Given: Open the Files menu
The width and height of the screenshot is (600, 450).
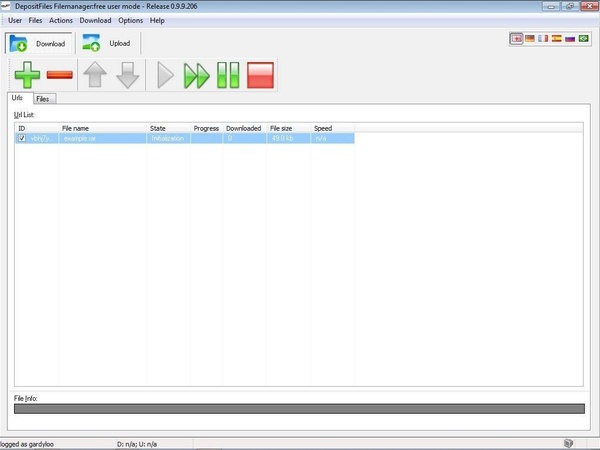Looking at the screenshot, I should [35, 21].
